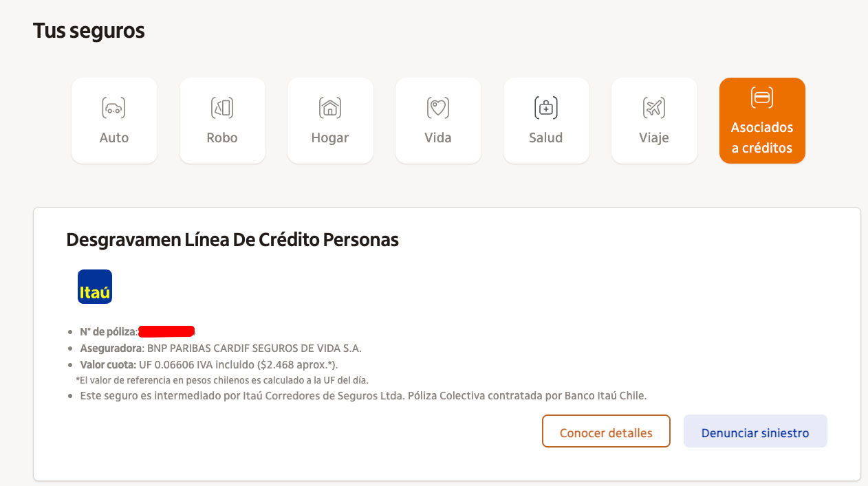Click the heart icon for Vida
Screen dimensions: 868x486
(438, 108)
